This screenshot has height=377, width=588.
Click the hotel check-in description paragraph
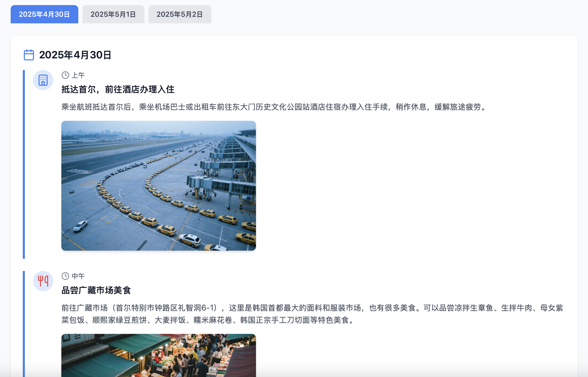click(274, 107)
